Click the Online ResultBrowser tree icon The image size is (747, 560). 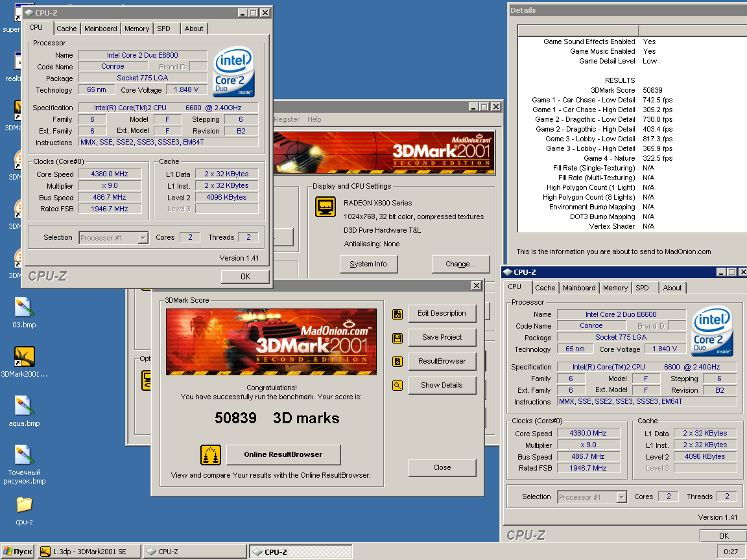coord(211,455)
